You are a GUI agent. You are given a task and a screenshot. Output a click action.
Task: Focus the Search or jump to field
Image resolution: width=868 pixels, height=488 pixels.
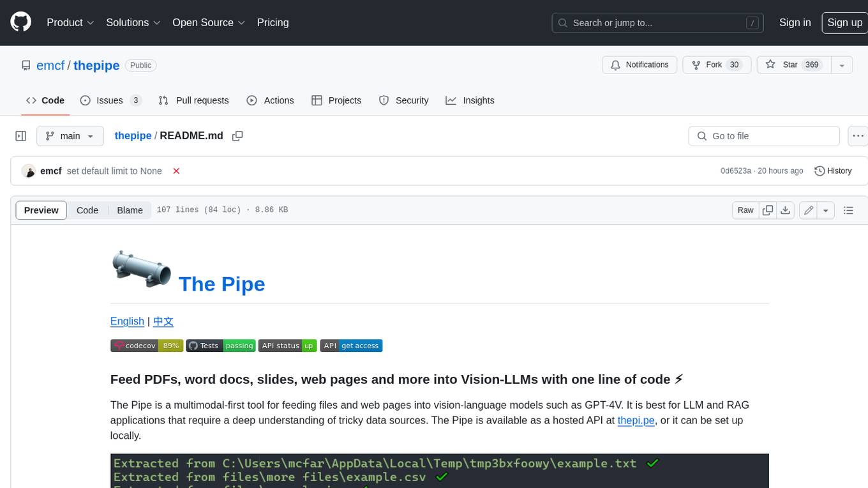click(658, 23)
